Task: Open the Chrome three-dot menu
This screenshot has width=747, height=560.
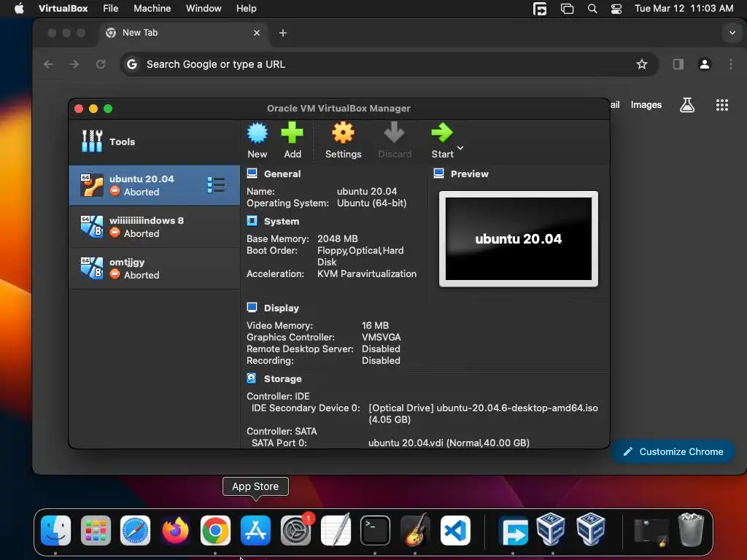Action: point(731,64)
